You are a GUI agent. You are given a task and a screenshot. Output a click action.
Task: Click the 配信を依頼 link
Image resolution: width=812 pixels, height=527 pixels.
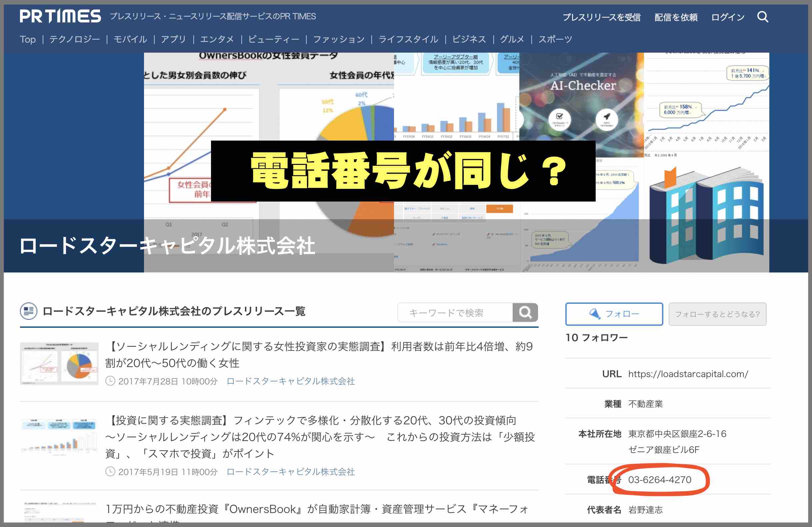tap(675, 17)
